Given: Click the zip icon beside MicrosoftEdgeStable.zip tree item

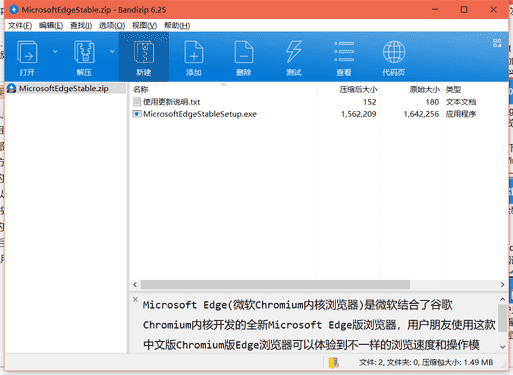Looking at the screenshot, I should 12,88.
